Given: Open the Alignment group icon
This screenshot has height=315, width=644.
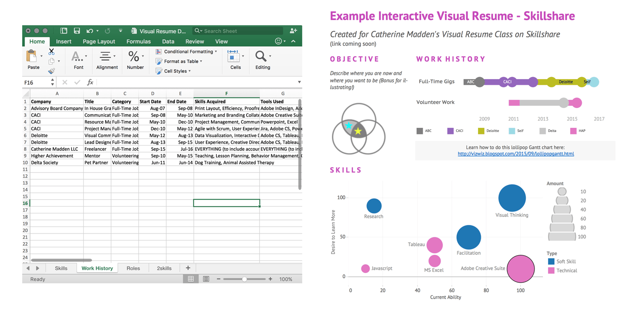Looking at the screenshot, I should pos(105,56).
